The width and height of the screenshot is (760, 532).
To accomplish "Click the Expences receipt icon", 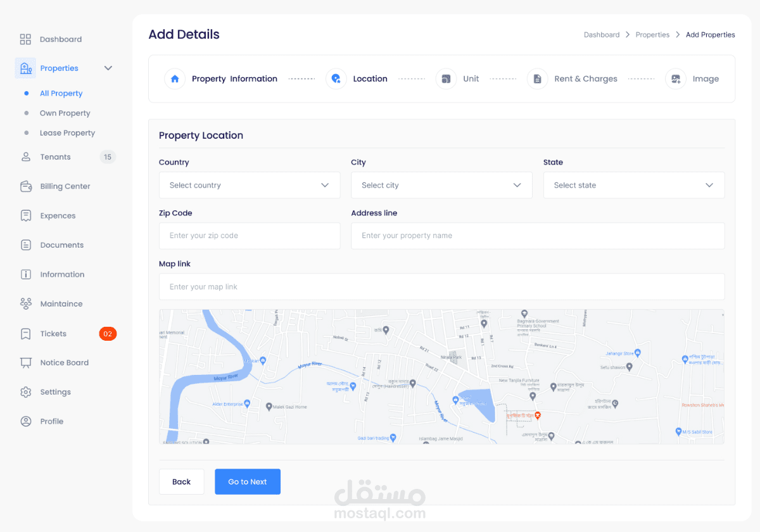I will [x=26, y=215].
